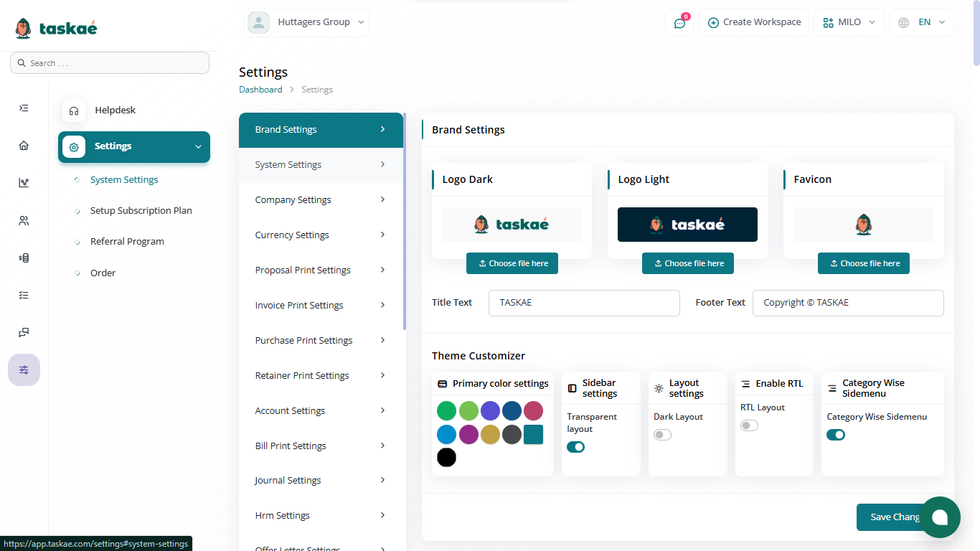Pick the gold primary color swatch

pyautogui.click(x=490, y=434)
